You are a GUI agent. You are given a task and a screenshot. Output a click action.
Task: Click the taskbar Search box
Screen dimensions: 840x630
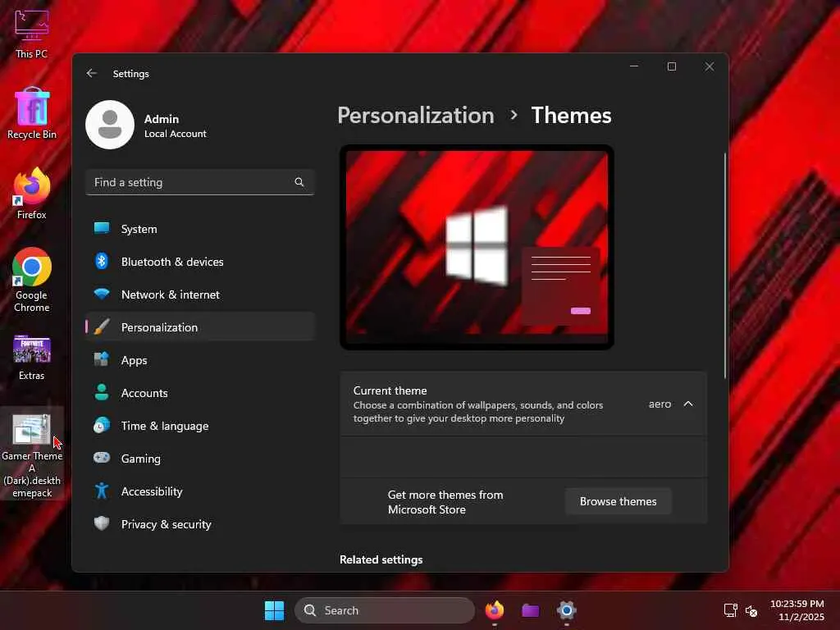tap(385, 610)
